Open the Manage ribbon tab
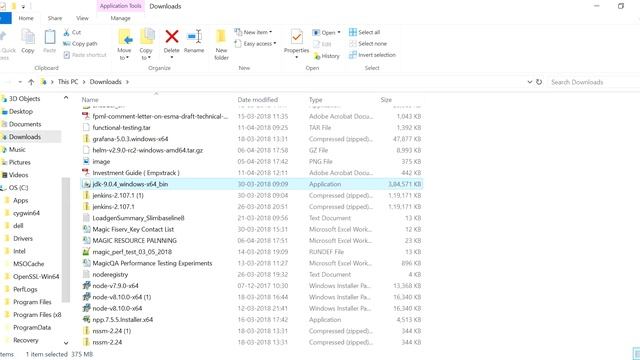 click(120, 18)
